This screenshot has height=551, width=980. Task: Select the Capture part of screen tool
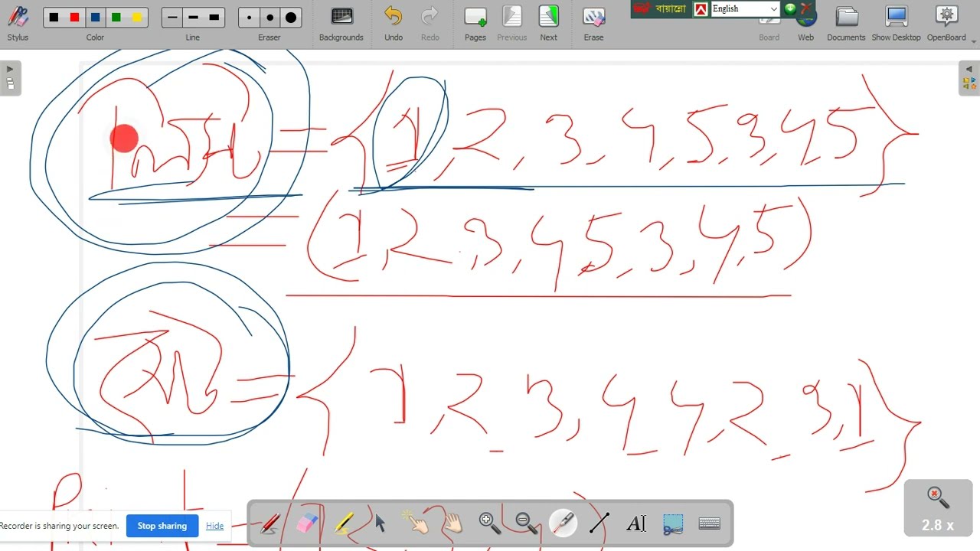[673, 523]
